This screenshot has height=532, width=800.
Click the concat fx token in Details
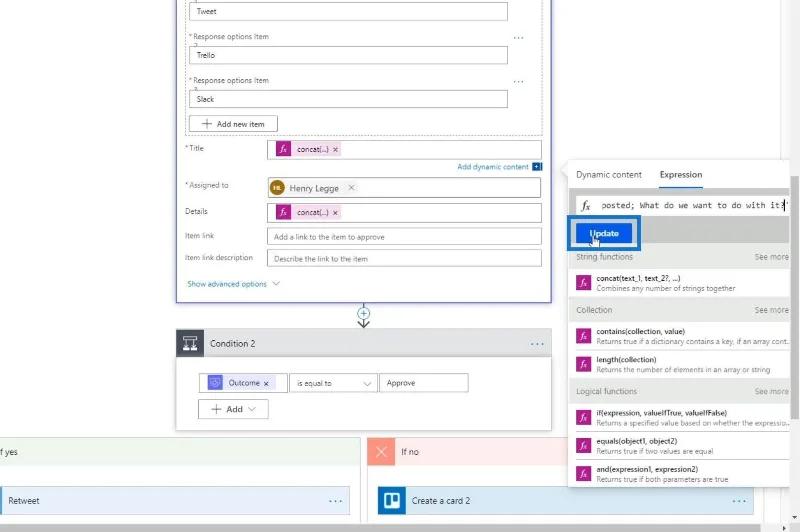307,213
